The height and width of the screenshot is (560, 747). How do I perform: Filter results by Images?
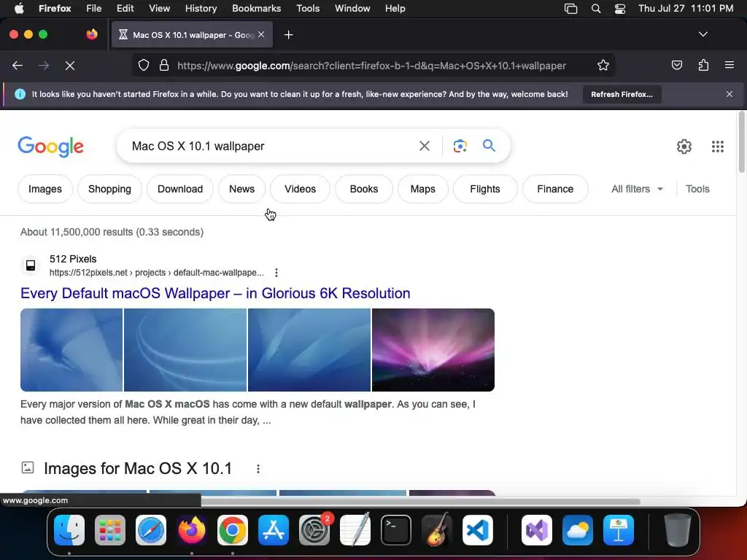click(x=44, y=189)
